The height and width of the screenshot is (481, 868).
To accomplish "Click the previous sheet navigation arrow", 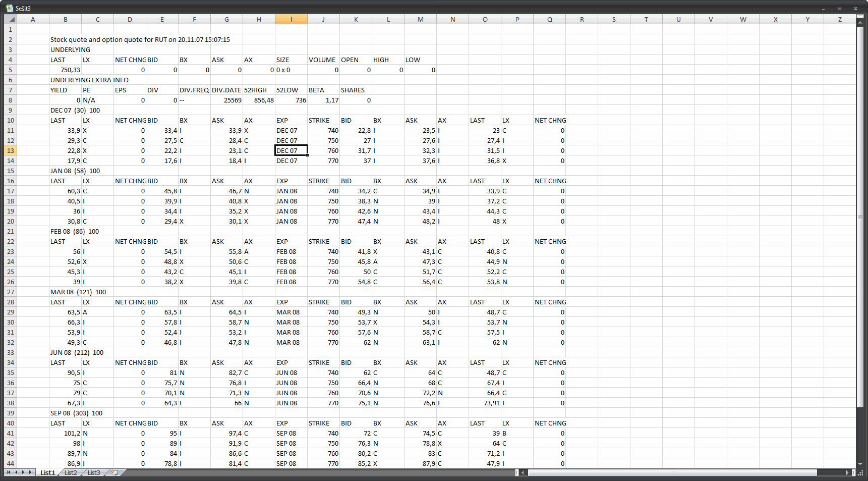I will point(16,472).
